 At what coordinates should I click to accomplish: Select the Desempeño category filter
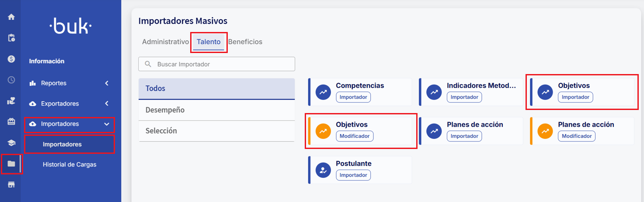click(216, 110)
